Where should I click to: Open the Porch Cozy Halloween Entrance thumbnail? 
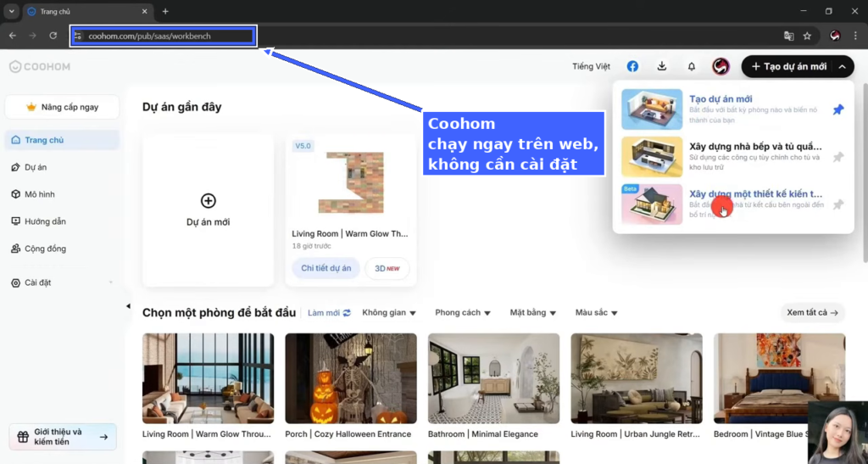point(351,378)
